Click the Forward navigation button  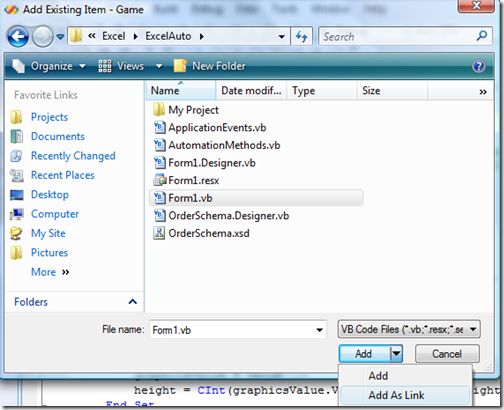pos(42,36)
